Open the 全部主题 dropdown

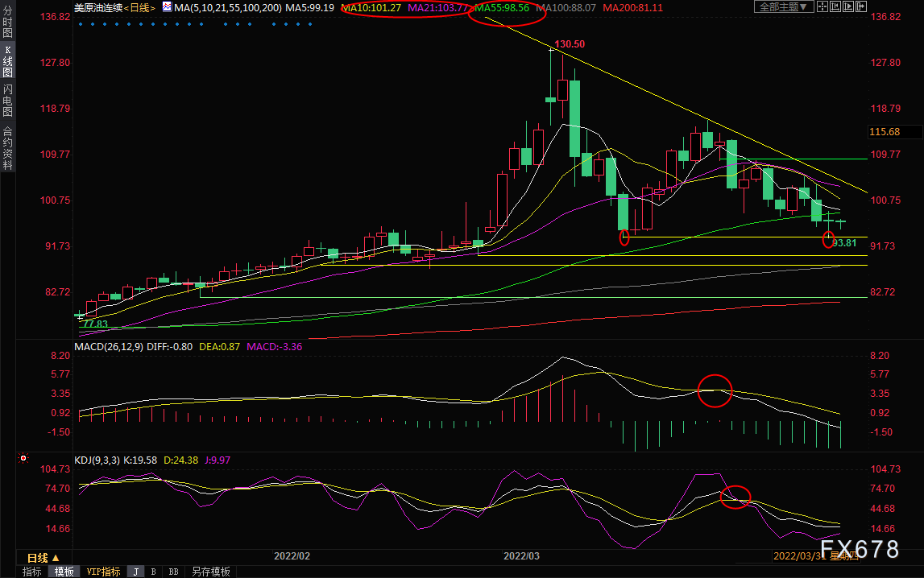coord(784,6)
